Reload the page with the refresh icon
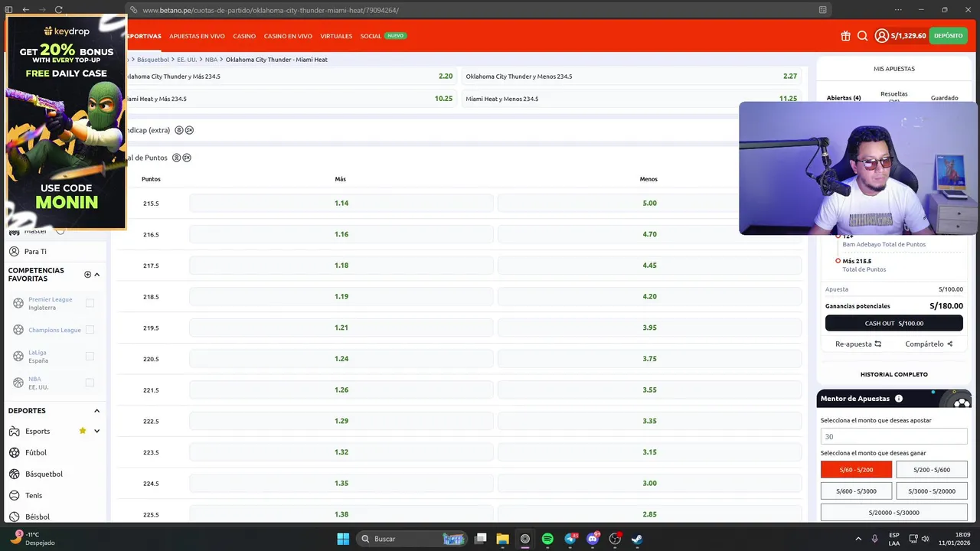 58,10
